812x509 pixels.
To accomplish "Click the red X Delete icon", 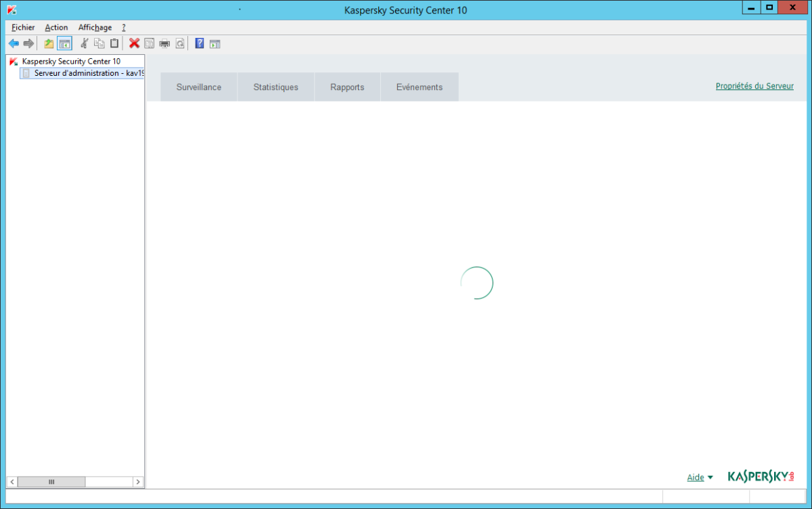I will click(134, 44).
